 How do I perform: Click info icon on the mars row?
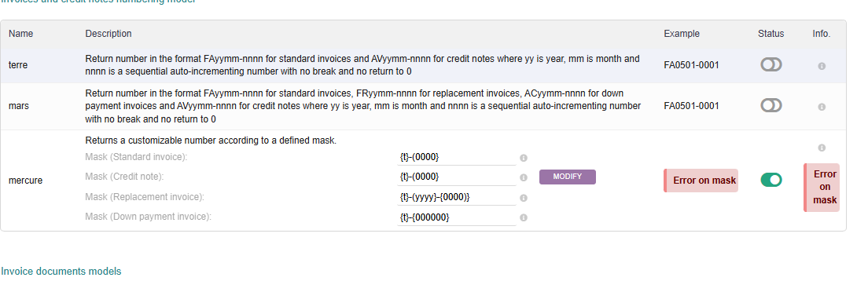click(x=822, y=107)
